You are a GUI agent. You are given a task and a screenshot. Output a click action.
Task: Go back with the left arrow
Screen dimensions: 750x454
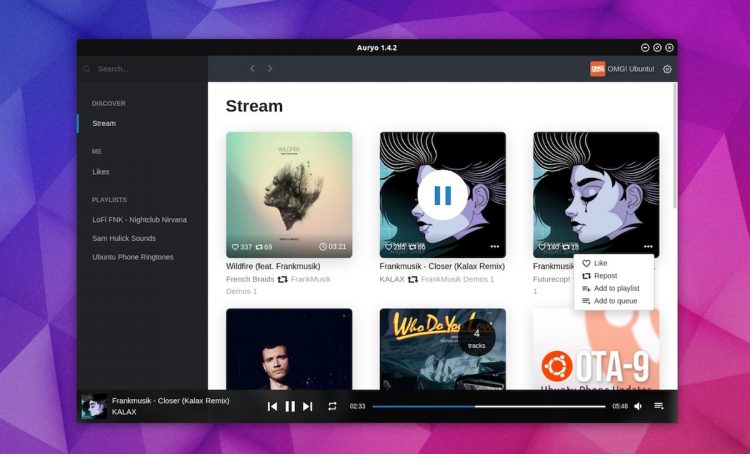tap(252, 68)
